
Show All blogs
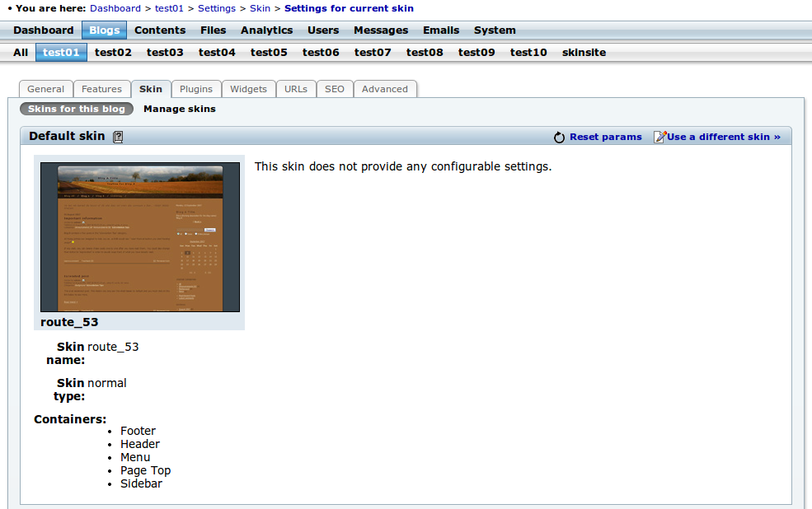coord(21,52)
